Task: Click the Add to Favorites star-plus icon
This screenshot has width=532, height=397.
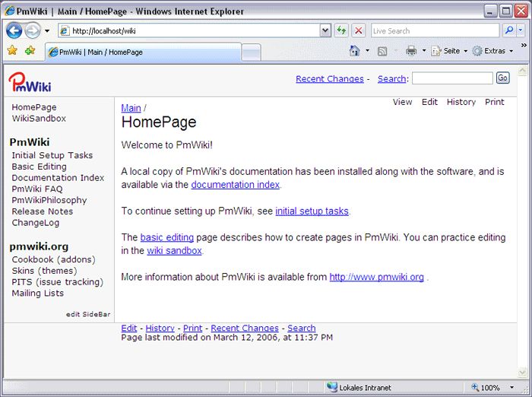Action: tap(30, 51)
